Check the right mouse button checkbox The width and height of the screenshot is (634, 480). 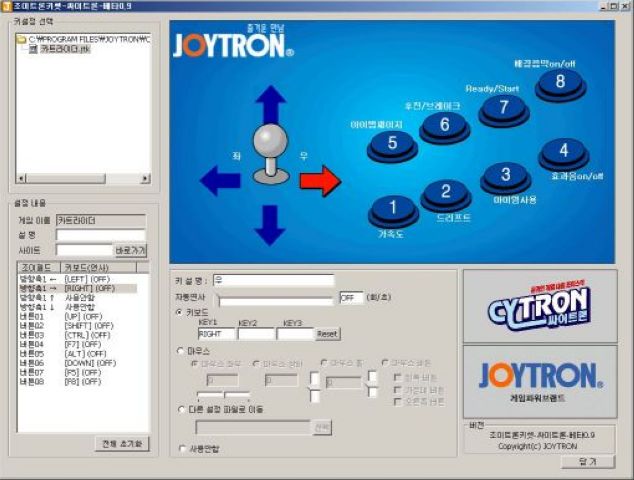(397, 402)
